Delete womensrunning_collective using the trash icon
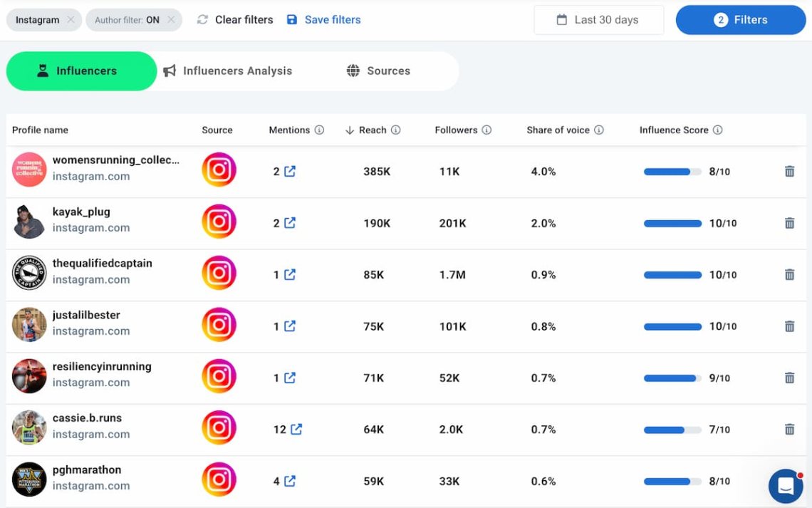 (789, 171)
